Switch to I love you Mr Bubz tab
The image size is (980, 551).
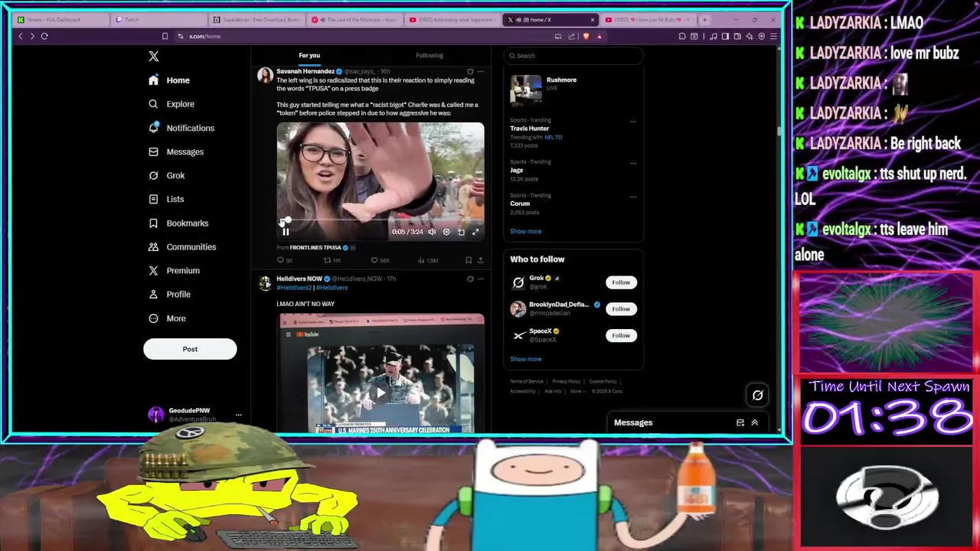tap(648, 20)
